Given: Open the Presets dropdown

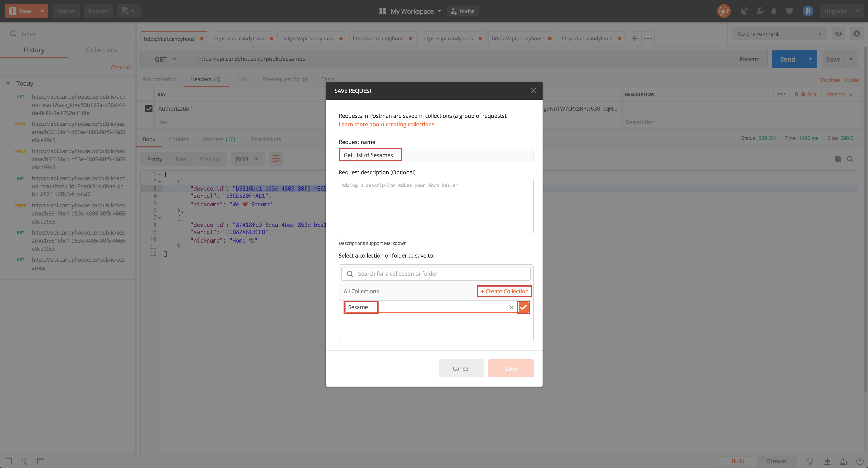Looking at the screenshot, I should (x=839, y=94).
